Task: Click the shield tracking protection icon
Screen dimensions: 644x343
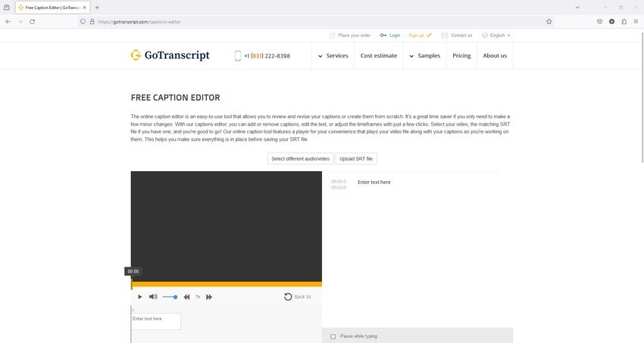Action: point(83,22)
